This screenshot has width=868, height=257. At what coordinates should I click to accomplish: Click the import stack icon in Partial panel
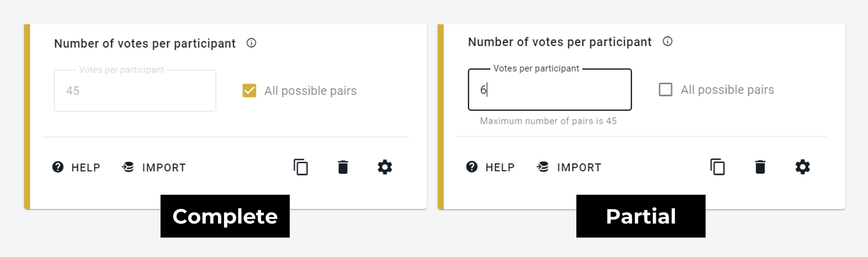(x=543, y=167)
